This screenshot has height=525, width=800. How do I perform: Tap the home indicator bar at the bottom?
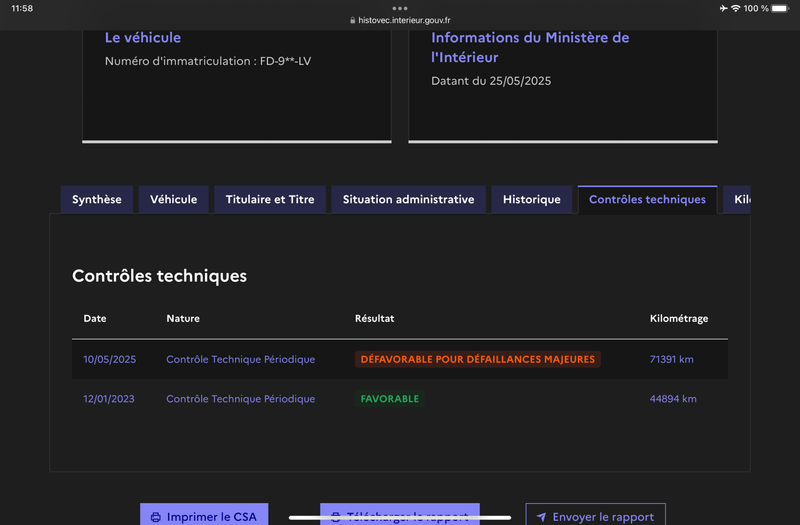click(x=399, y=518)
